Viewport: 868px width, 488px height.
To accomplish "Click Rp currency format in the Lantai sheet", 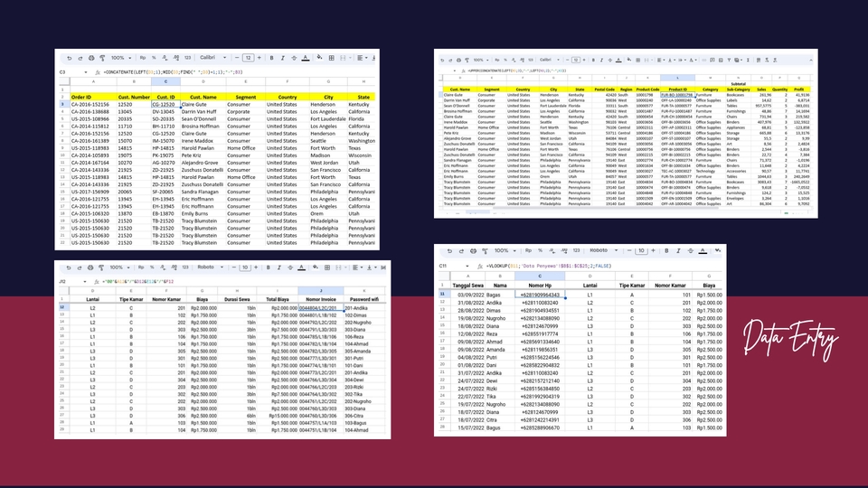I will (x=142, y=267).
